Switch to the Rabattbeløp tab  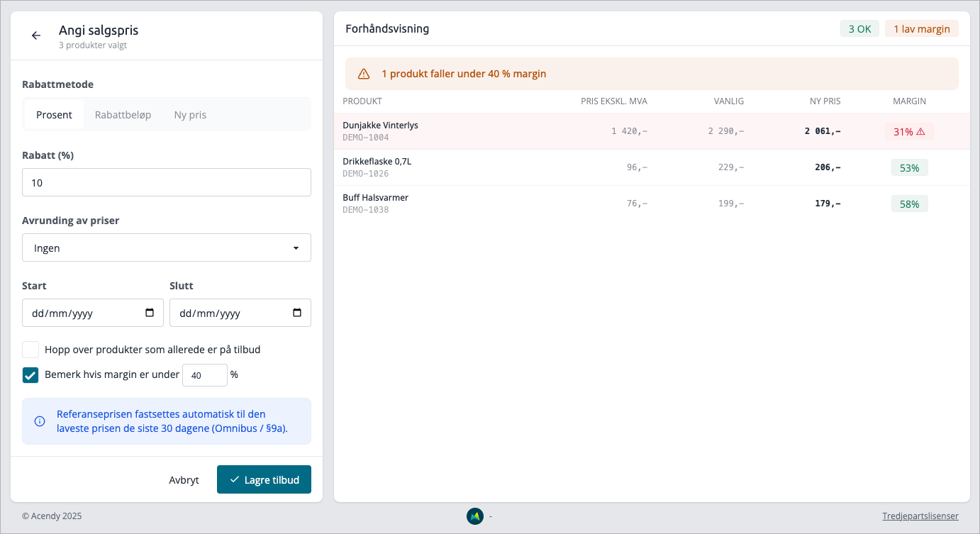(x=123, y=114)
